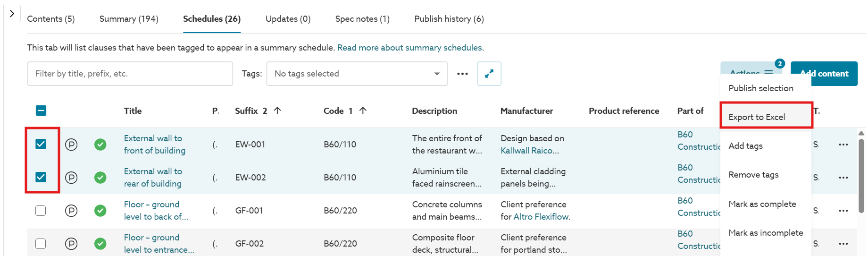Click the expand fullscreen arrows icon
Viewport: 868px width, 256px height.
coord(489,74)
